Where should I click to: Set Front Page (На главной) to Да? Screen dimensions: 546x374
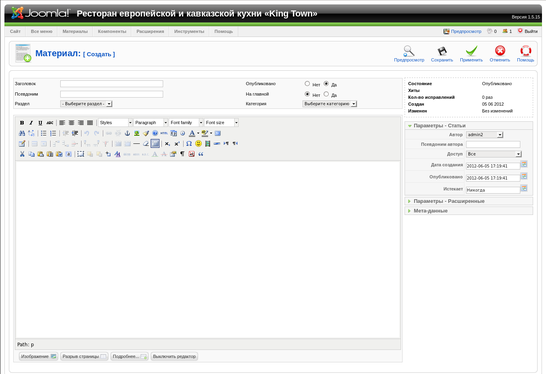point(326,94)
